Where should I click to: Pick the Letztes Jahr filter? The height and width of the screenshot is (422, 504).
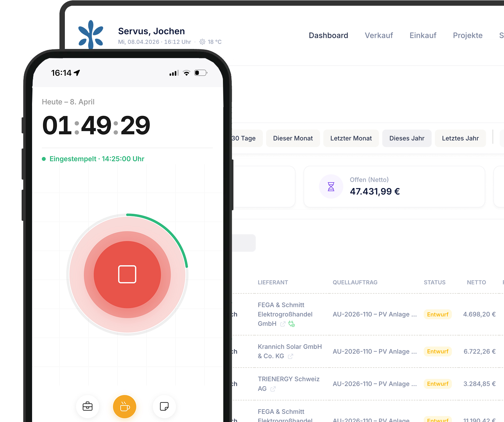click(460, 138)
